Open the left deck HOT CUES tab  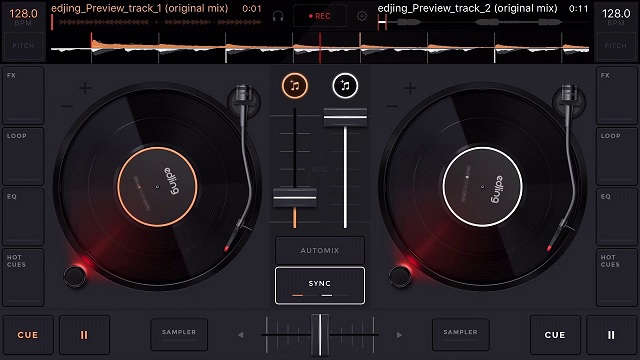pos(23,278)
